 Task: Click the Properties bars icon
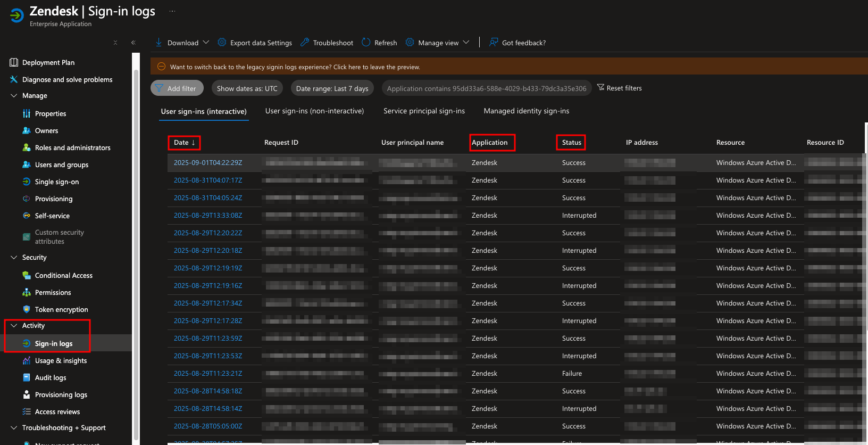pos(27,113)
